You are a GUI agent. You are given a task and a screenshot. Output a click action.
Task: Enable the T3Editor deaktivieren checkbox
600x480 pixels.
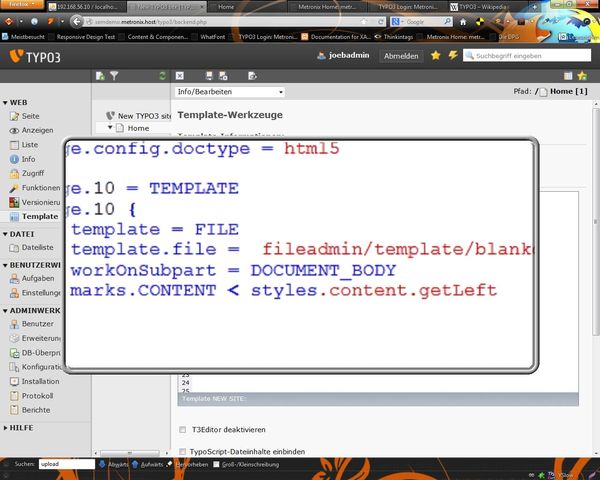point(182,430)
